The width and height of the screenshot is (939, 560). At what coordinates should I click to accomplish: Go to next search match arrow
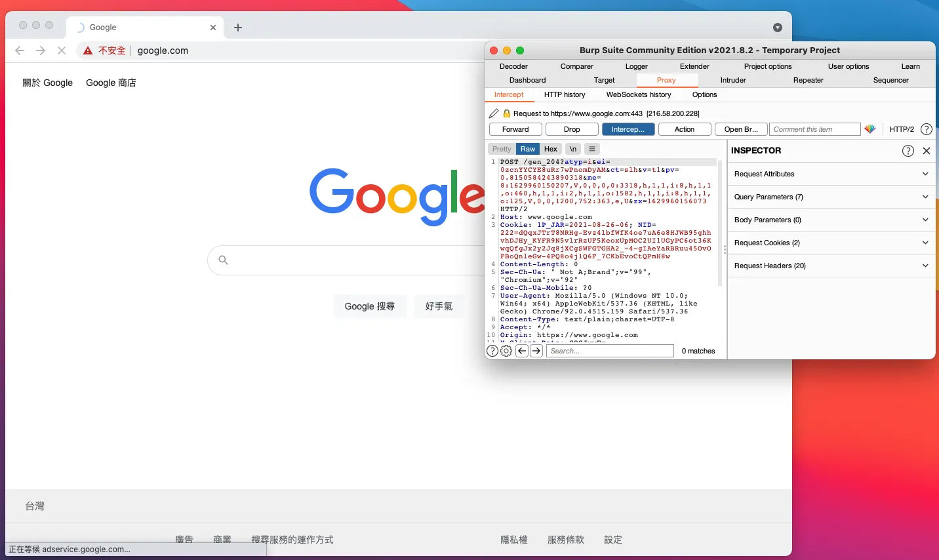point(536,351)
